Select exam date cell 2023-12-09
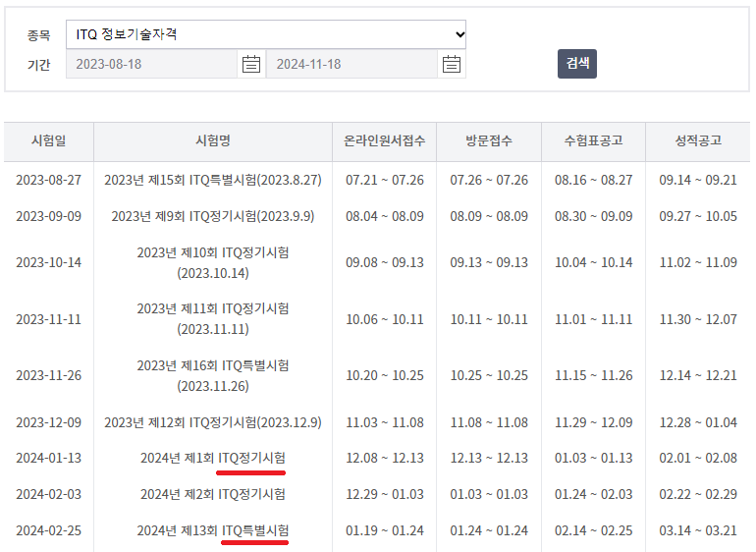The height and width of the screenshot is (552, 756). (49, 422)
